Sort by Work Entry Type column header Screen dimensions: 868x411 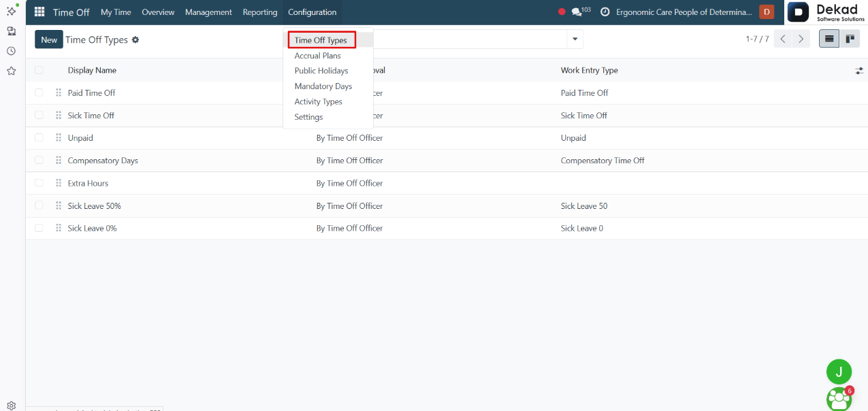click(x=590, y=71)
